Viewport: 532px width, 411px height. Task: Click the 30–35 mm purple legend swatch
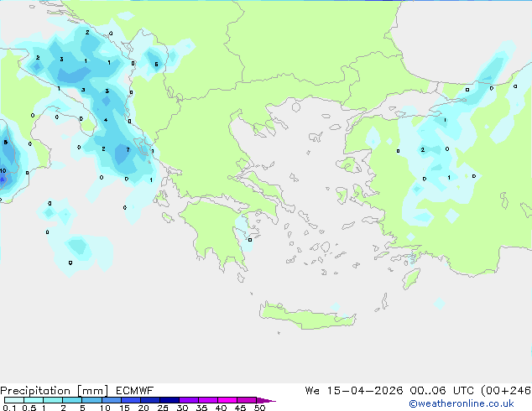point(189,400)
